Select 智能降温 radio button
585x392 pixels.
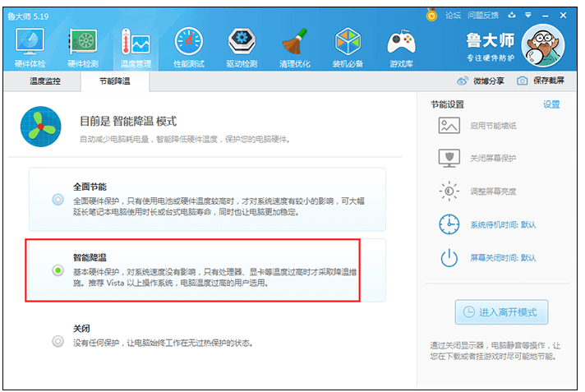(x=58, y=270)
